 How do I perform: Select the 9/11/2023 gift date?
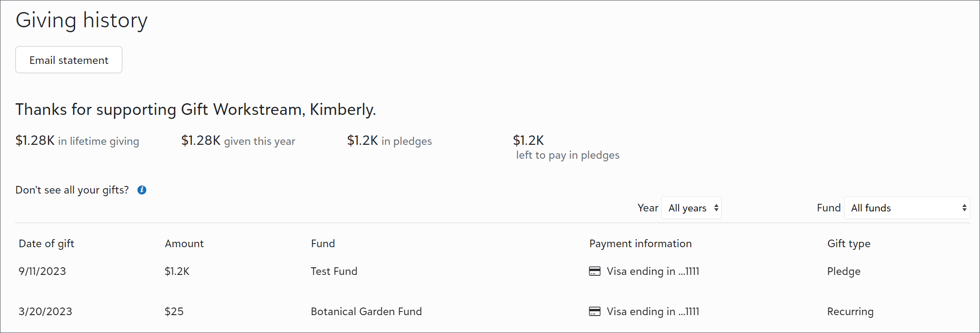tap(42, 271)
